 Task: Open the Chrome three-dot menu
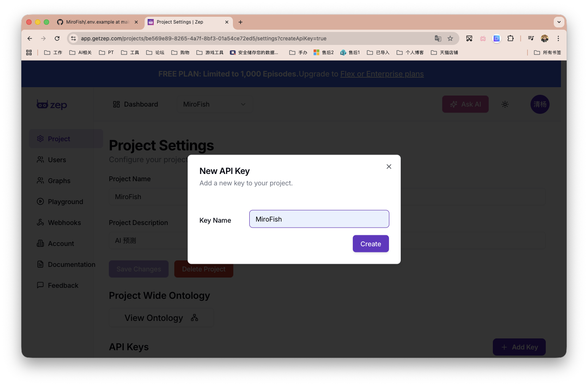click(x=558, y=38)
